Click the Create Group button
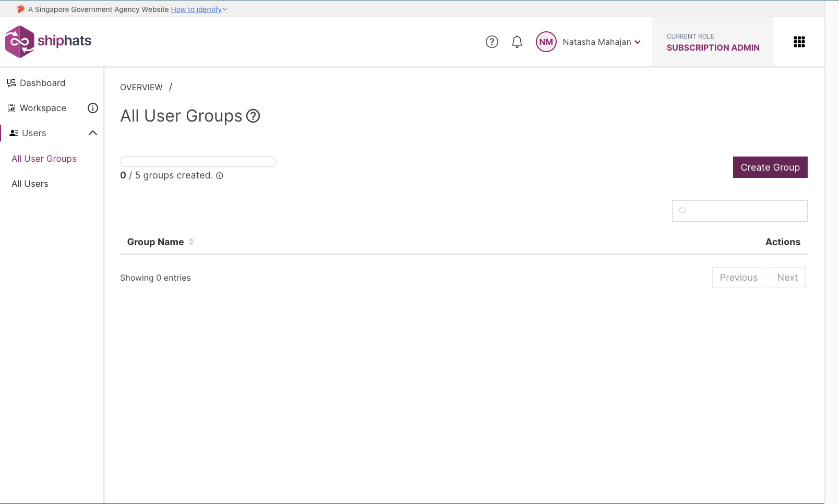This screenshot has height=504, width=839. [770, 167]
